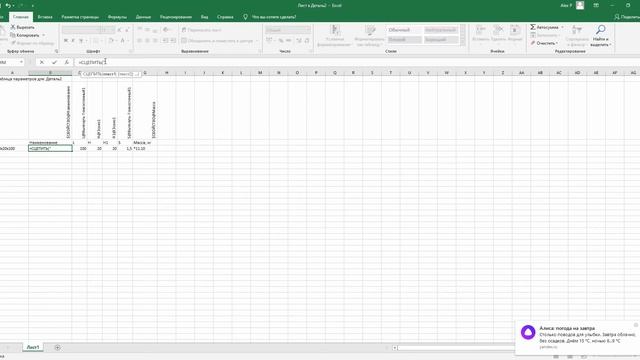Click the Cut (Вырезать) scissors button
The image size is (640, 360).
[x=22, y=27]
